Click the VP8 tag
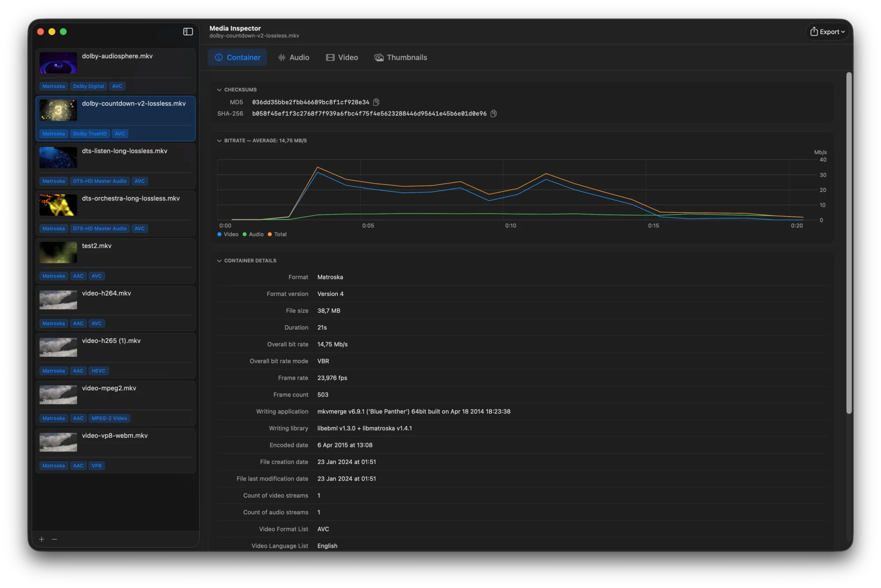This screenshot has height=588, width=881. point(96,466)
